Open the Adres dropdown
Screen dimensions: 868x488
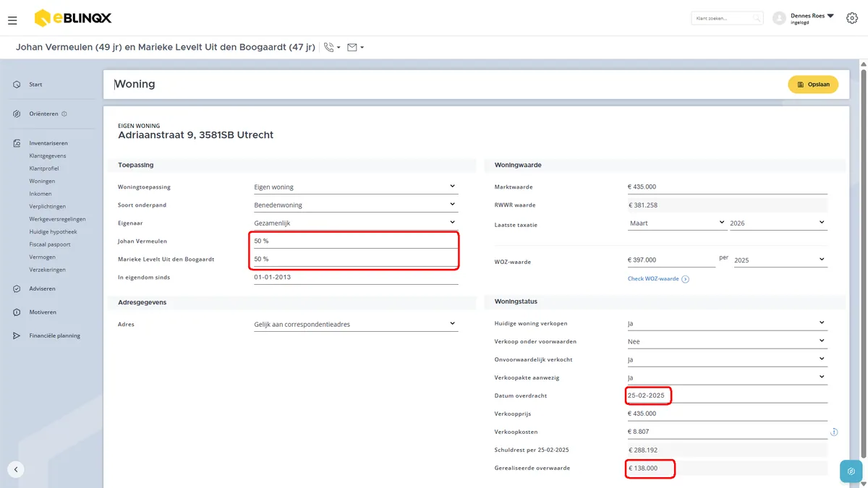click(x=355, y=325)
